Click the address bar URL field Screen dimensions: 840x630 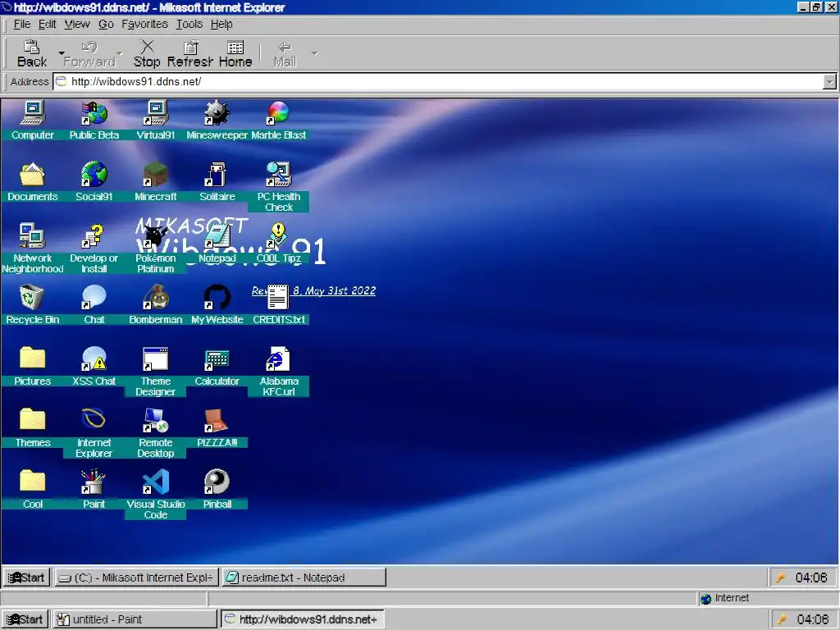tap(438, 82)
